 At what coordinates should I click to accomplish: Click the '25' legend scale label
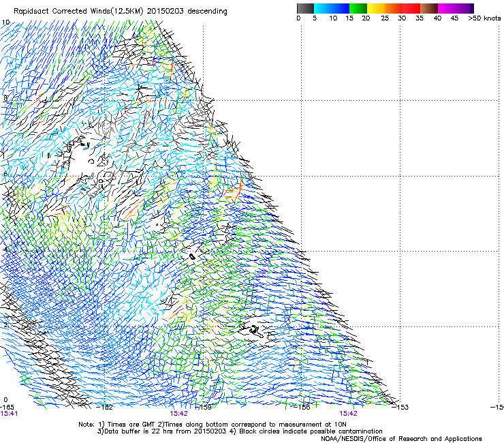point(385,18)
